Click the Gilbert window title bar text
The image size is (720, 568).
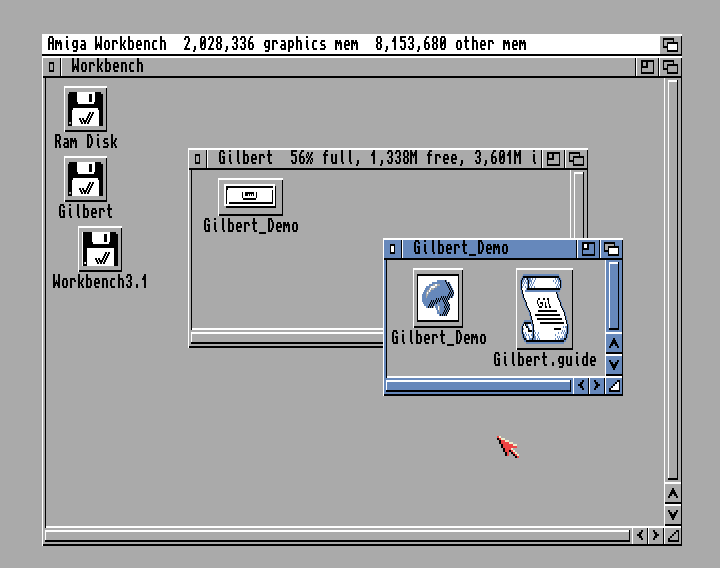[377, 158]
